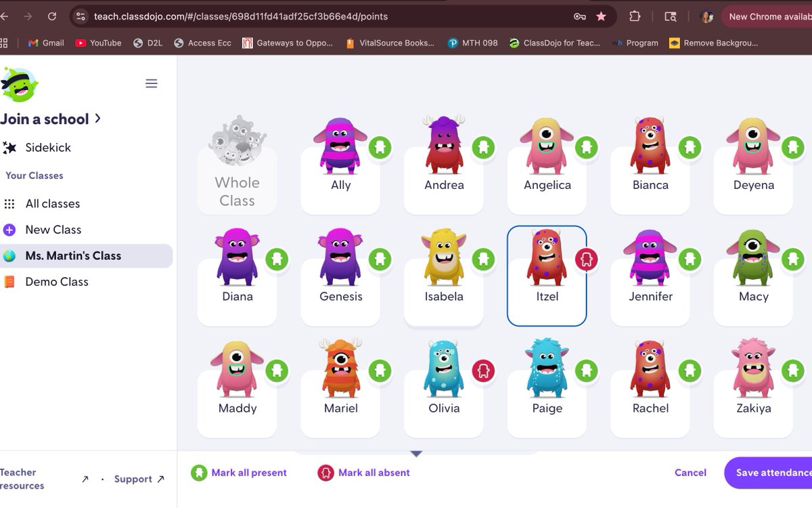
Task: Toggle Andrea's attendance status badge
Action: 483,148
